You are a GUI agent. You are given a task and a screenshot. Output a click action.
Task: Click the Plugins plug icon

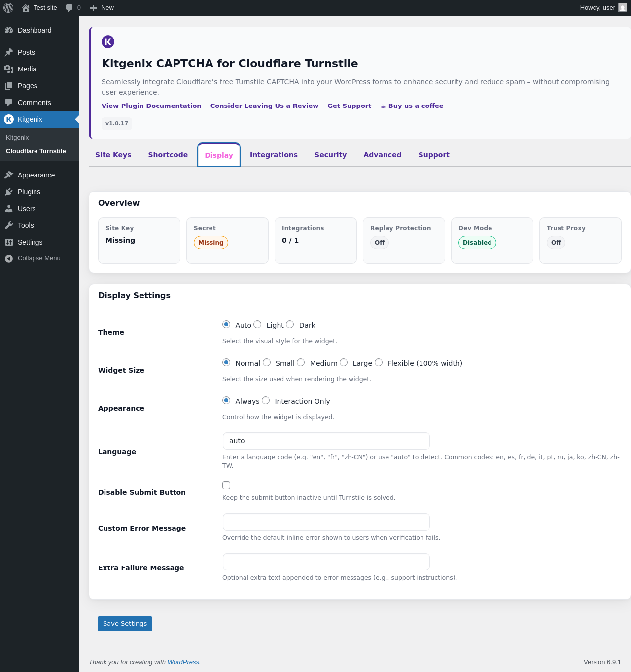pos(9,192)
